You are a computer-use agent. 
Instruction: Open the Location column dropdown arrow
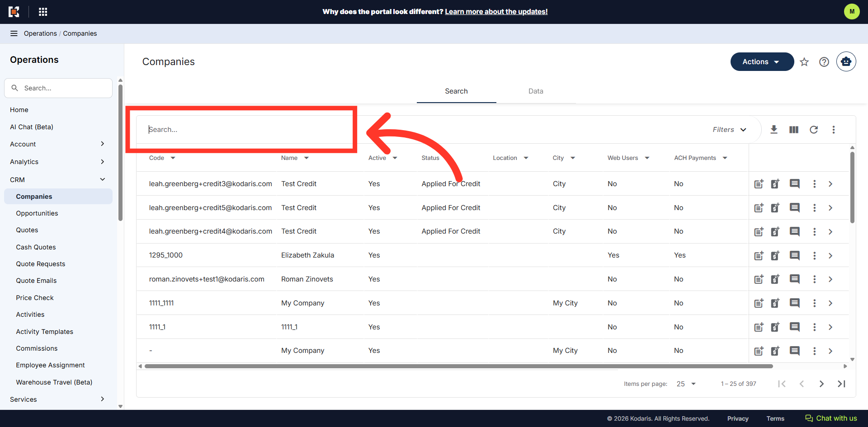(526, 158)
